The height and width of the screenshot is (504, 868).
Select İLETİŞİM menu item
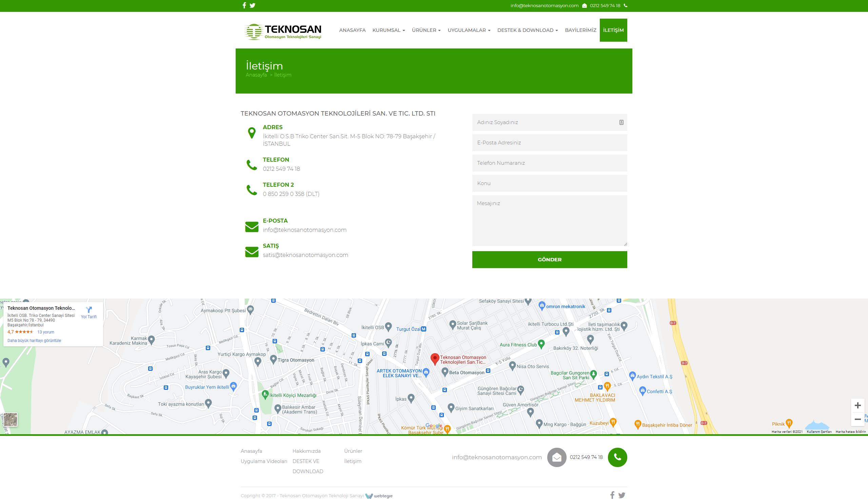tap(613, 30)
